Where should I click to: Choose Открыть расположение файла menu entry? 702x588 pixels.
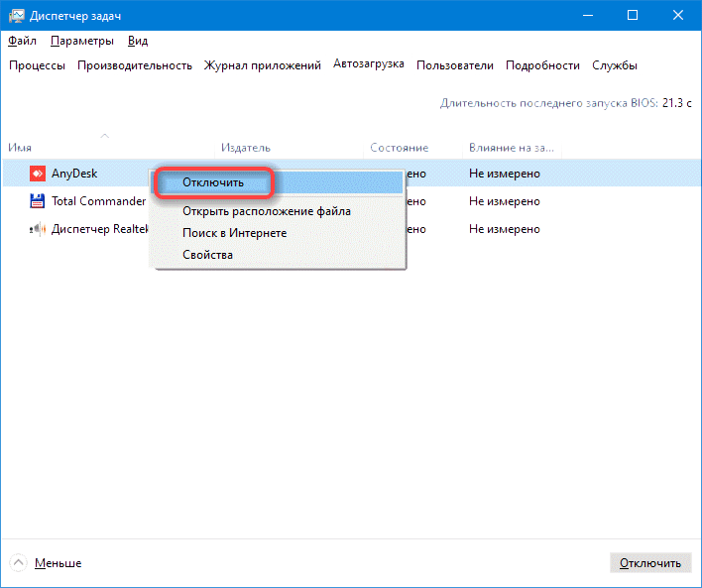[x=266, y=211]
